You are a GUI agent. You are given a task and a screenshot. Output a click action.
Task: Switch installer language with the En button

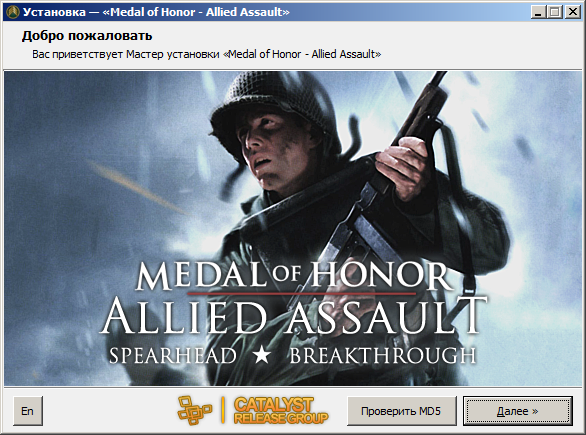tap(28, 411)
